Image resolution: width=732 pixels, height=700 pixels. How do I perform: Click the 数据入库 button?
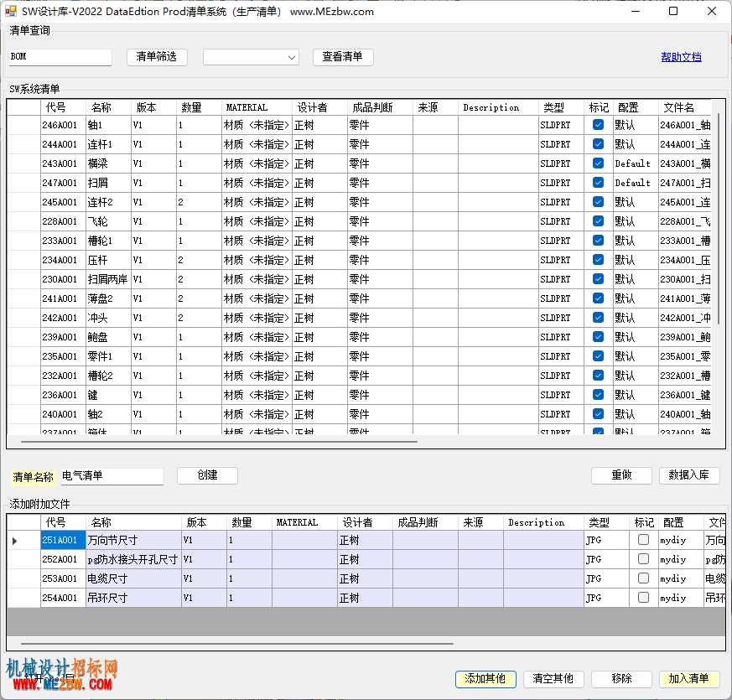689,475
